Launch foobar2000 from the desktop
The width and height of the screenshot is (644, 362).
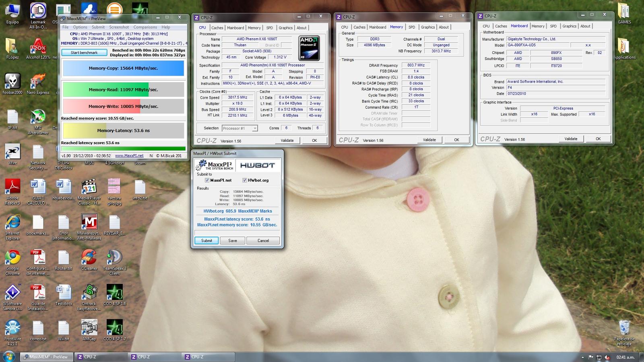coord(12,84)
